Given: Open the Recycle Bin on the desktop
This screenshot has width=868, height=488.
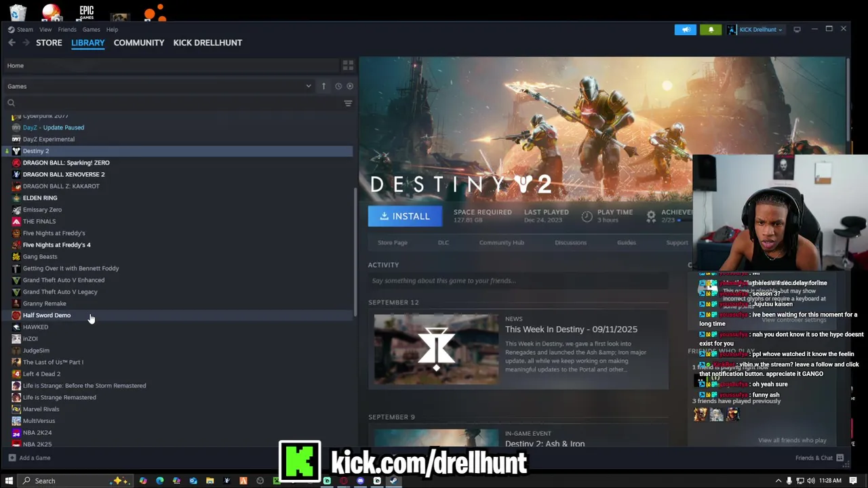Looking at the screenshot, I should pos(18,12).
